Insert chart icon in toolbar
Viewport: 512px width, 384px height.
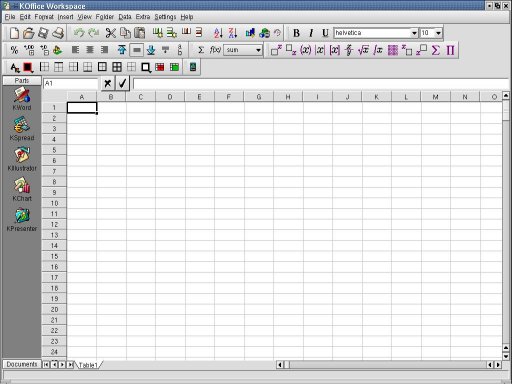(x=250, y=33)
